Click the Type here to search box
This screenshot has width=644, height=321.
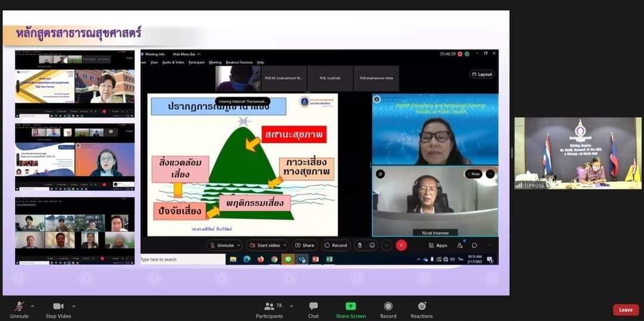pos(183,260)
